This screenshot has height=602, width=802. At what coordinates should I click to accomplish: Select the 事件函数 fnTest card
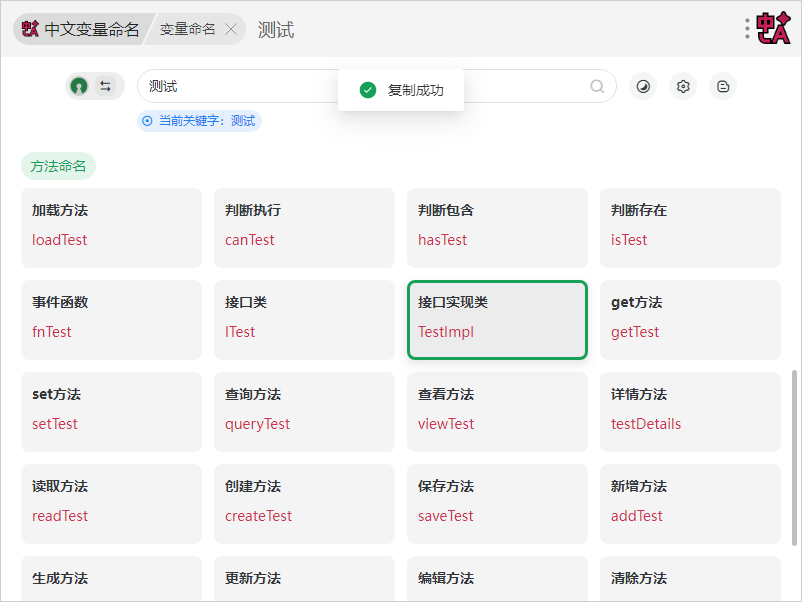tap(112, 320)
